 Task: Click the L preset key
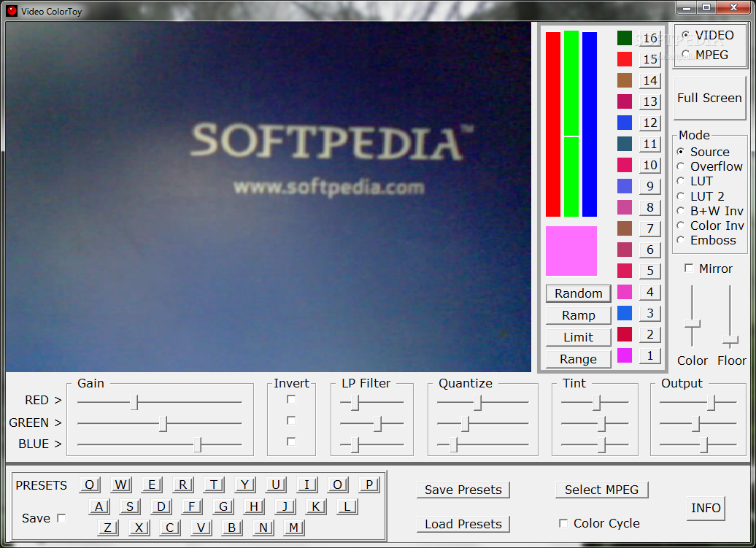click(347, 506)
